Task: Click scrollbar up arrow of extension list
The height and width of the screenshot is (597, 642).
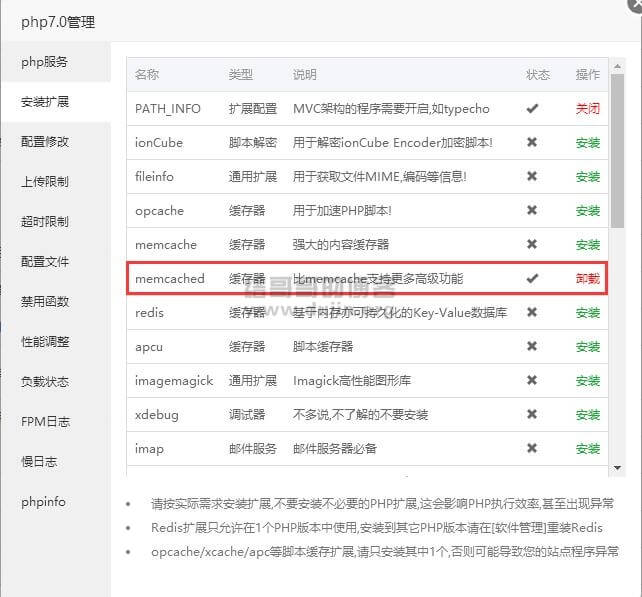Action: coord(617,66)
